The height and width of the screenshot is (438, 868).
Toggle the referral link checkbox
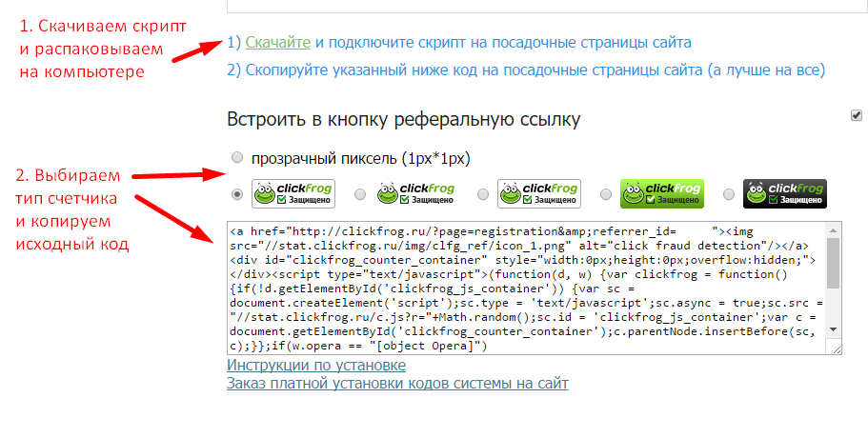856,115
